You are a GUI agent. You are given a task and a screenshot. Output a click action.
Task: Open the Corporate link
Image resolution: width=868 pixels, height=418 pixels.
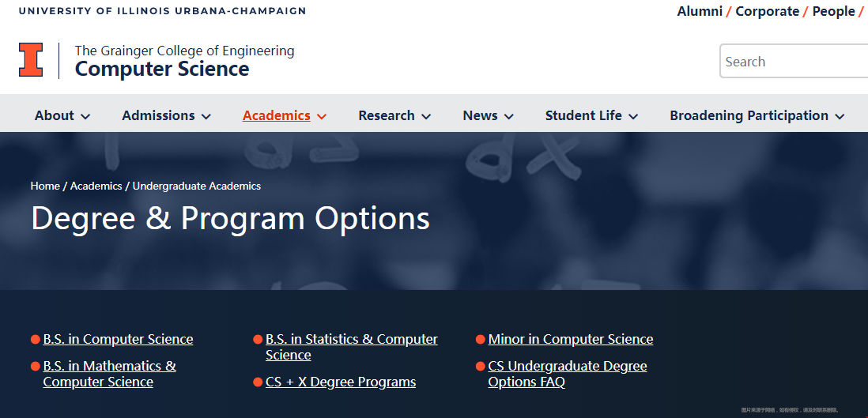click(768, 11)
